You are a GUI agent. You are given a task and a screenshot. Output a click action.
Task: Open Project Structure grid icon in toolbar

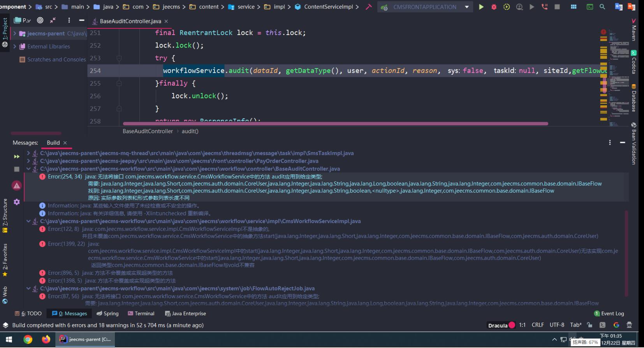(x=574, y=7)
